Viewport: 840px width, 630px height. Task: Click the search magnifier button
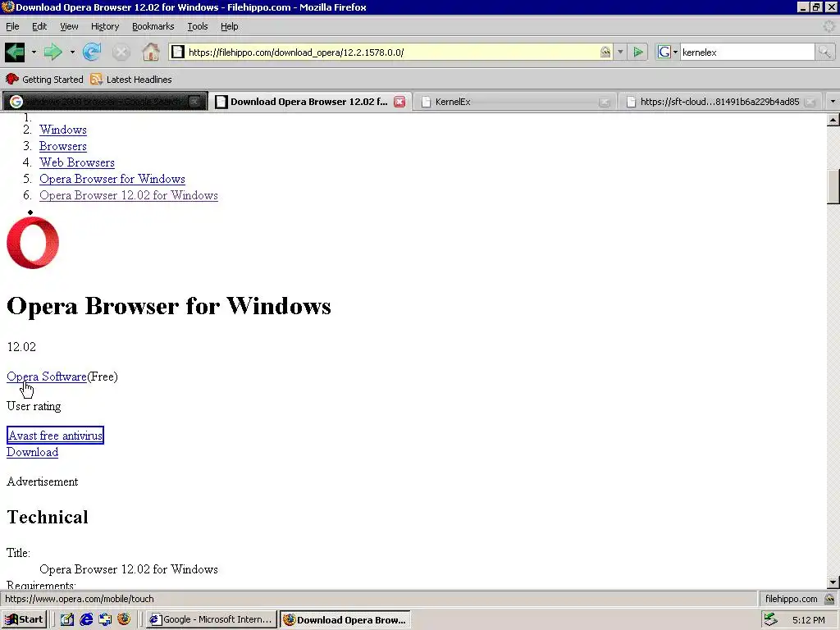824,52
